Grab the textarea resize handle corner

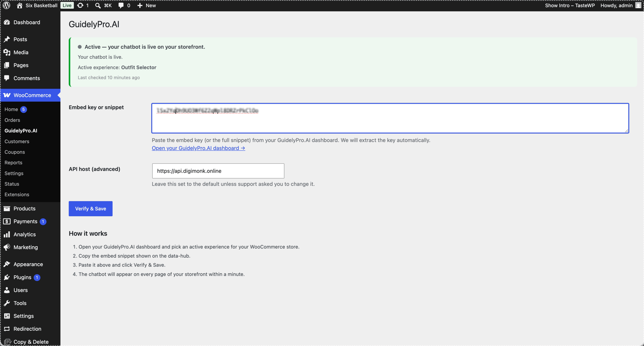click(x=626, y=131)
